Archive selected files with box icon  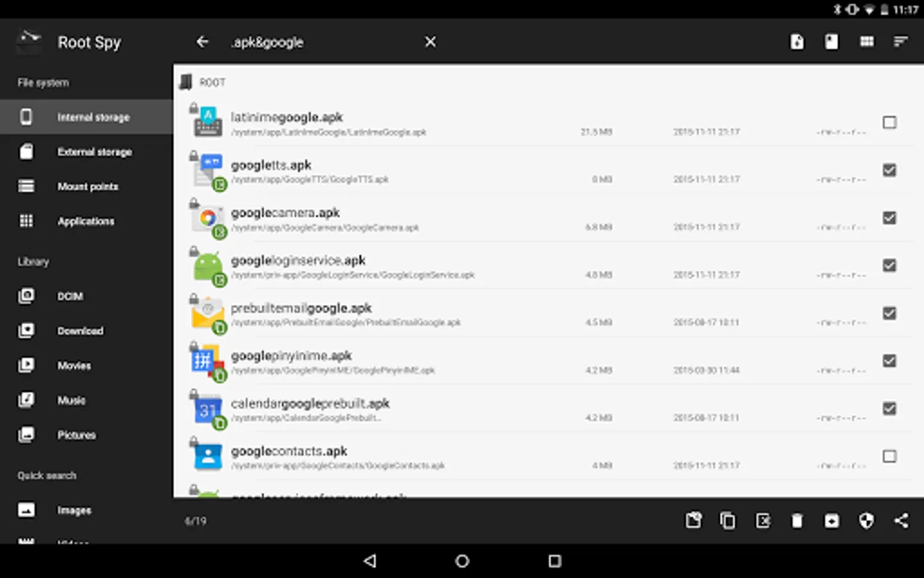[x=832, y=521]
